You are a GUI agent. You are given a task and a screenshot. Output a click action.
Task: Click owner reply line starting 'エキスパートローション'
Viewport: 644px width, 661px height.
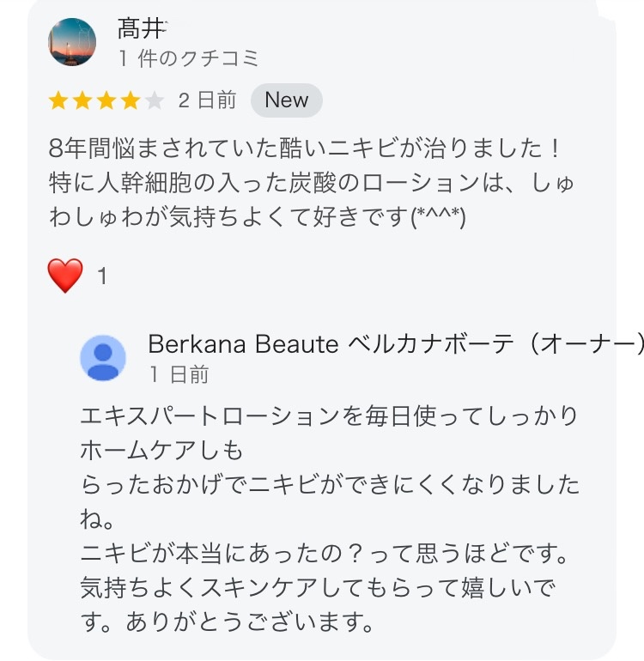coord(329,416)
